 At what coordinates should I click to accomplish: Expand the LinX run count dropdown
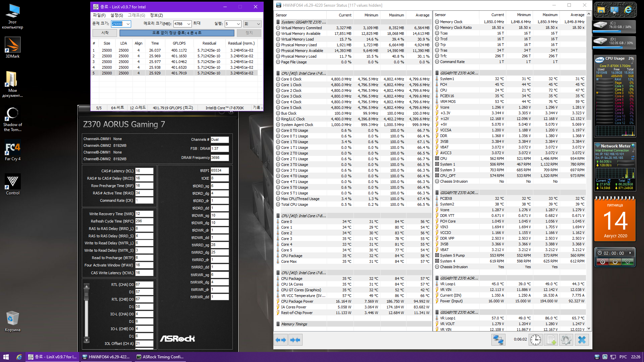click(x=238, y=24)
